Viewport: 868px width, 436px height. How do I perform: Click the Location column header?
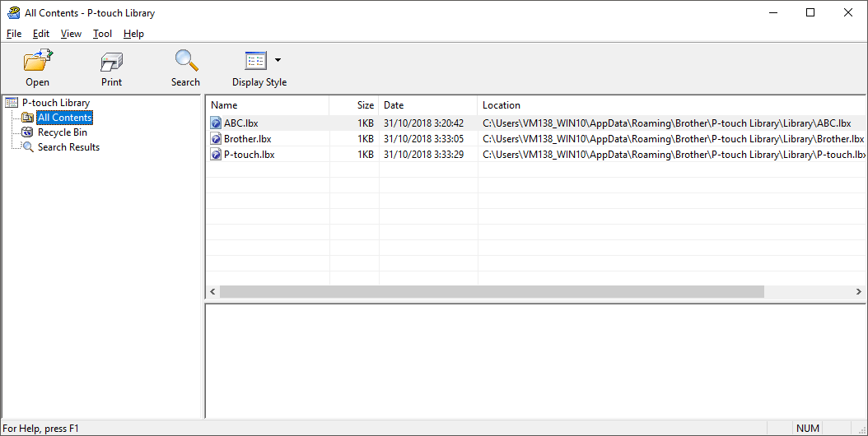(x=671, y=105)
